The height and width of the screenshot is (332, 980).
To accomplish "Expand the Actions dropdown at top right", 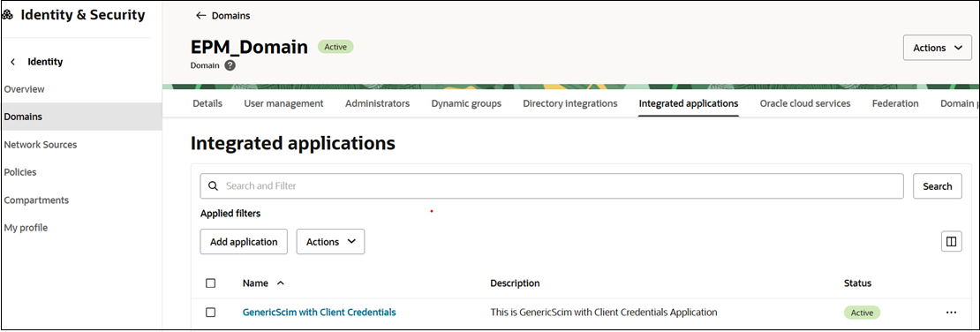I will [x=937, y=48].
